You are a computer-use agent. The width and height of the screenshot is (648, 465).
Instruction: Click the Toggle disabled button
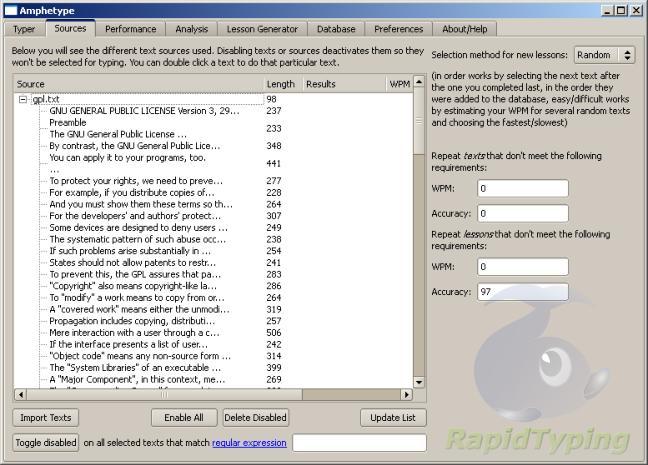point(46,442)
